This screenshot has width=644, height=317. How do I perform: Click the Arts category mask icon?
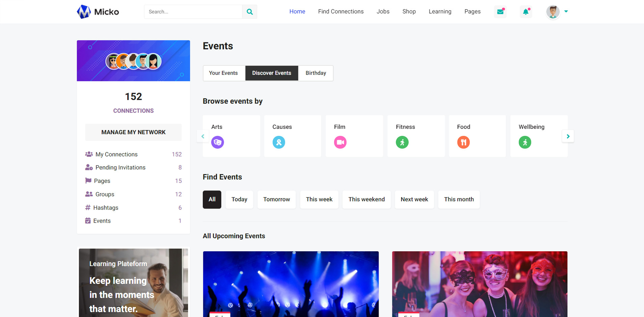[x=217, y=142]
